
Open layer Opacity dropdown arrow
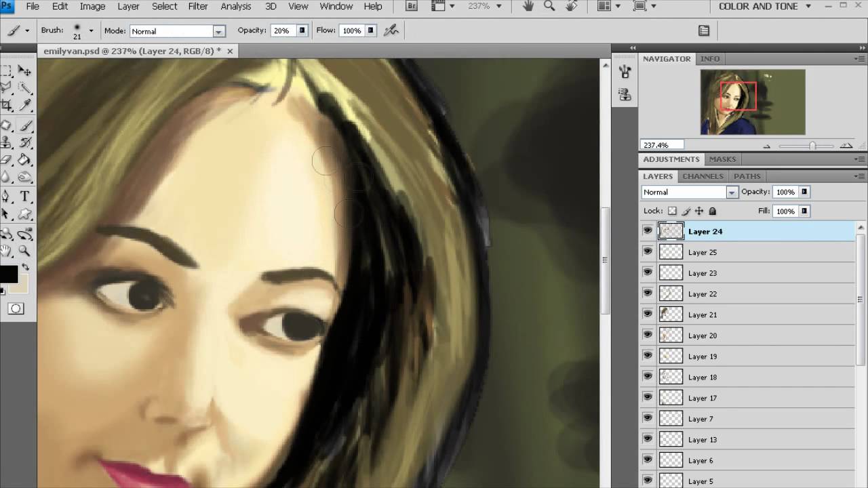[804, 192]
